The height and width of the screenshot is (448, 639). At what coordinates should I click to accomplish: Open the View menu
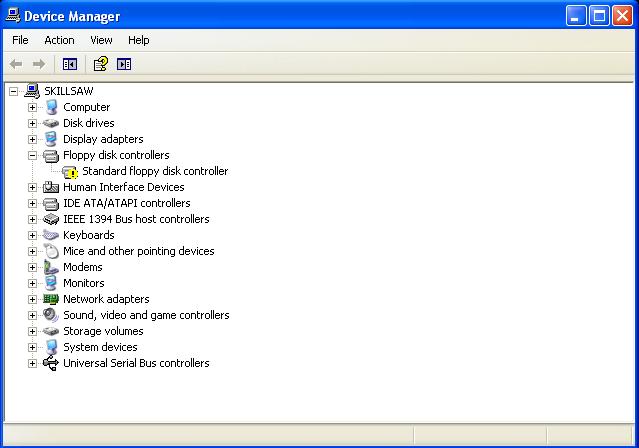click(x=101, y=40)
